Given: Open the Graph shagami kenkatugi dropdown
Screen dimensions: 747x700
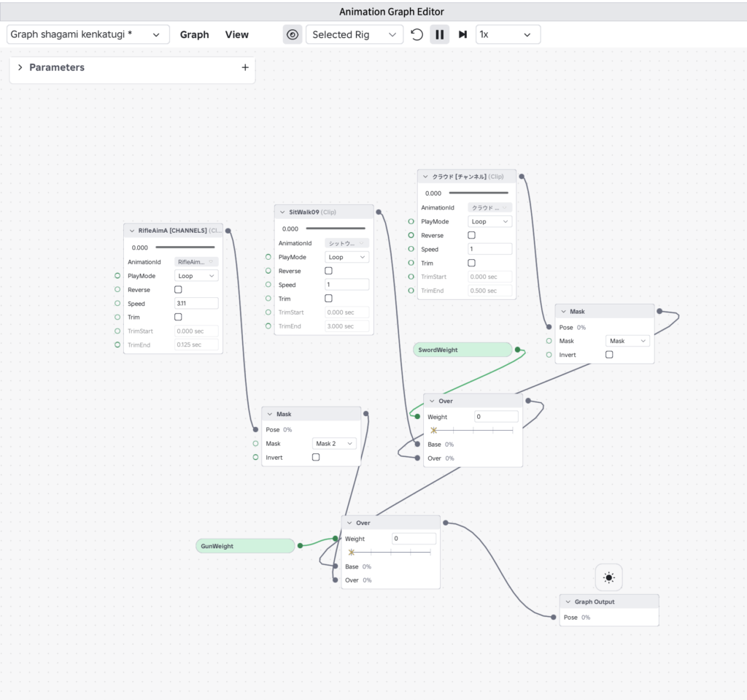Looking at the screenshot, I should click(x=88, y=34).
